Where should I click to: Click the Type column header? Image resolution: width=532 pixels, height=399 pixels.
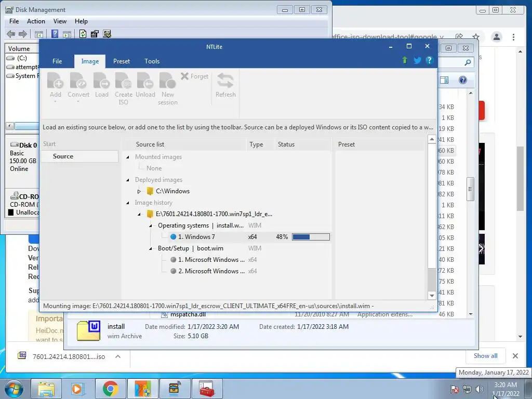(260, 144)
